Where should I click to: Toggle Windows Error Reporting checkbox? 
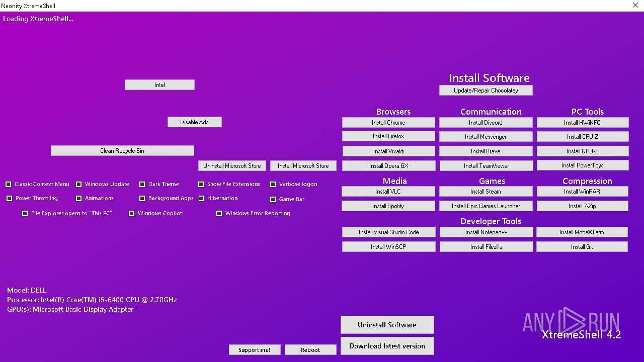click(x=219, y=214)
